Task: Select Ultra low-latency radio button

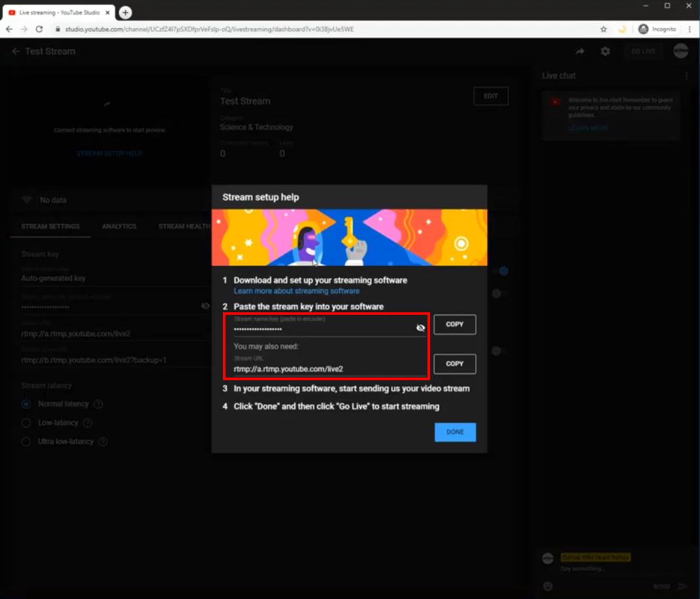Action: [26, 442]
